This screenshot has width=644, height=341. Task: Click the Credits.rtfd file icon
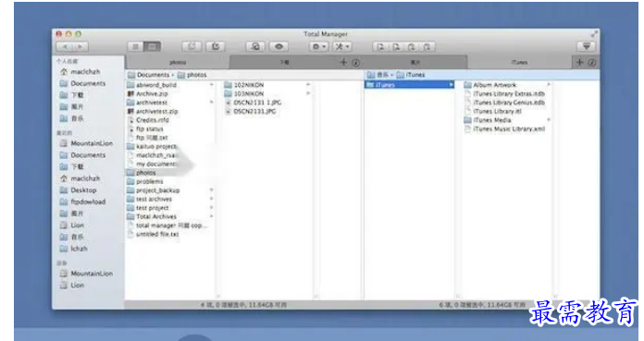(130, 120)
